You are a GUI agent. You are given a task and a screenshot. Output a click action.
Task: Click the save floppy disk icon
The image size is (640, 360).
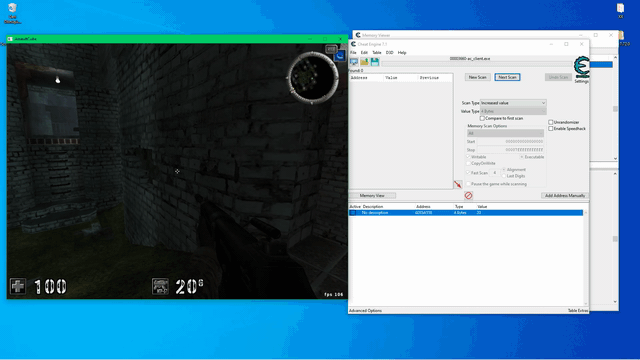pos(375,62)
